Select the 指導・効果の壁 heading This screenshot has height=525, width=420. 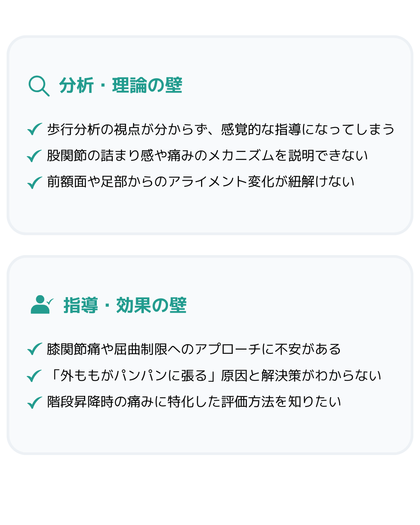(125, 305)
